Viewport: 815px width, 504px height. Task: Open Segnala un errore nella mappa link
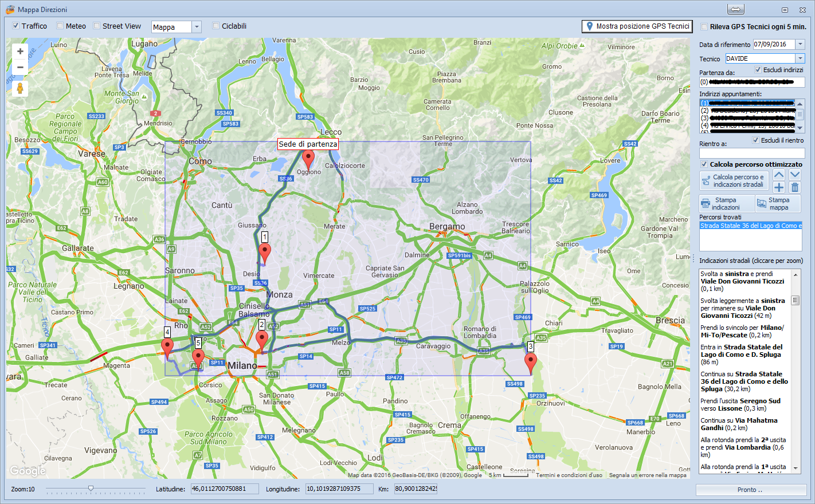(x=648, y=475)
